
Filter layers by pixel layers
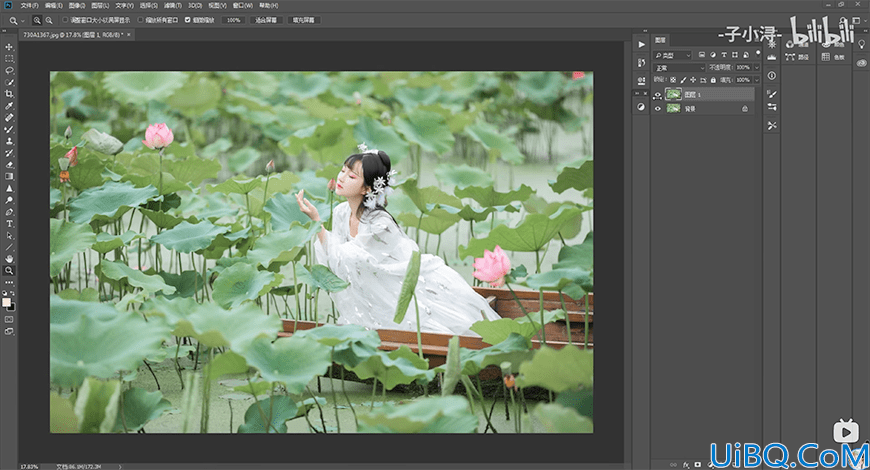pyautogui.click(x=702, y=55)
